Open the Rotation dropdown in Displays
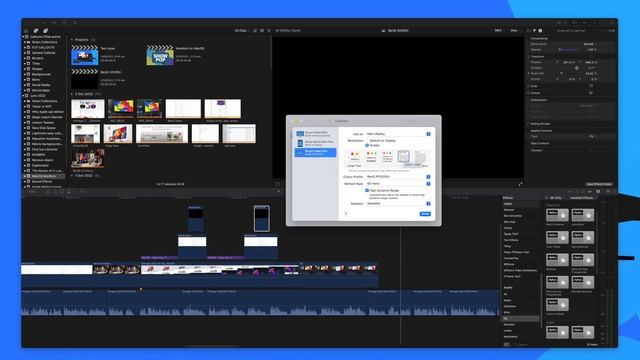 [x=398, y=203]
